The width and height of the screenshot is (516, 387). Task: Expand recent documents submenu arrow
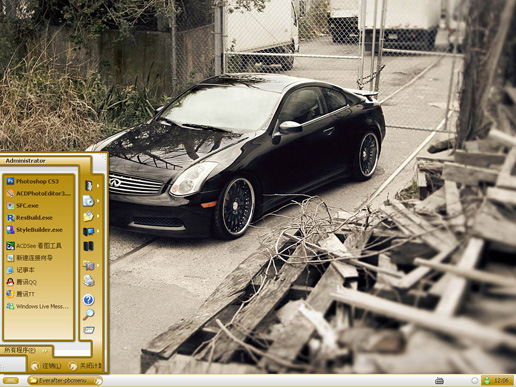pyautogui.click(x=98, y=201)
